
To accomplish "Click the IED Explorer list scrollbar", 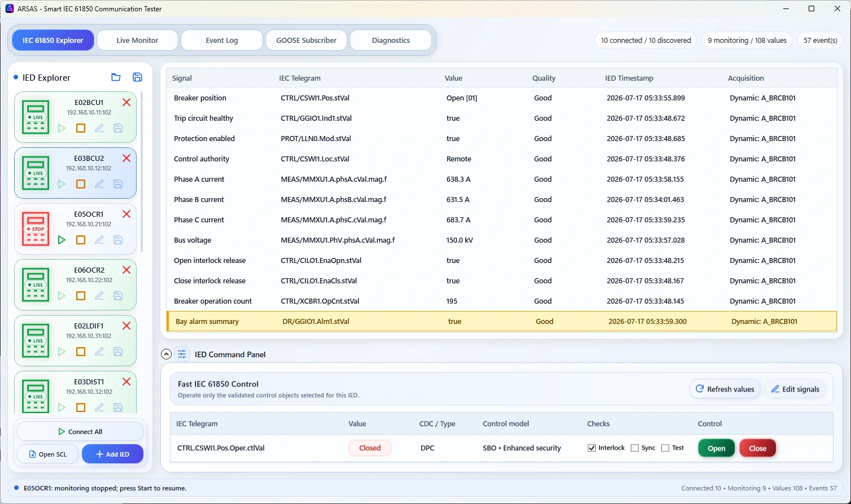I will [x=142, y=172].
